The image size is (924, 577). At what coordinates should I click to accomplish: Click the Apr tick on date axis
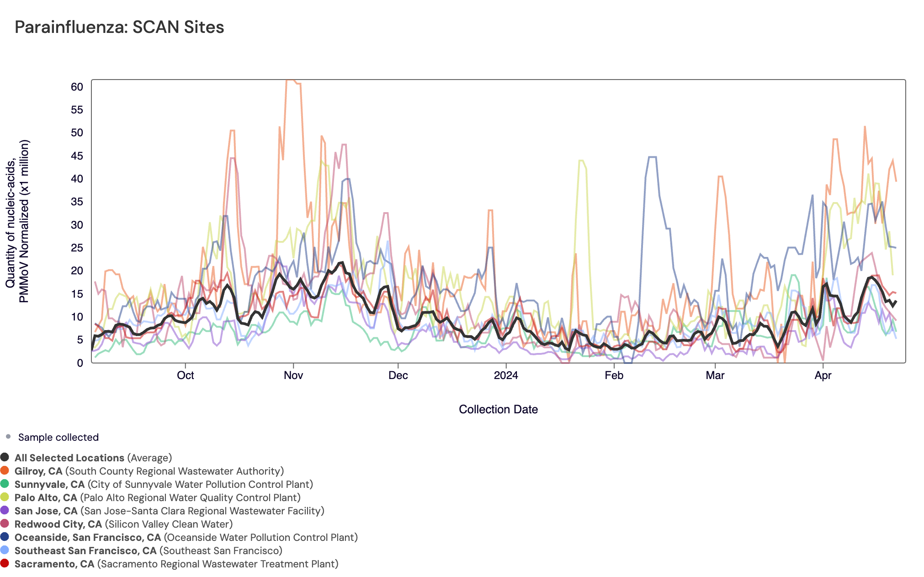click(823, 375)
